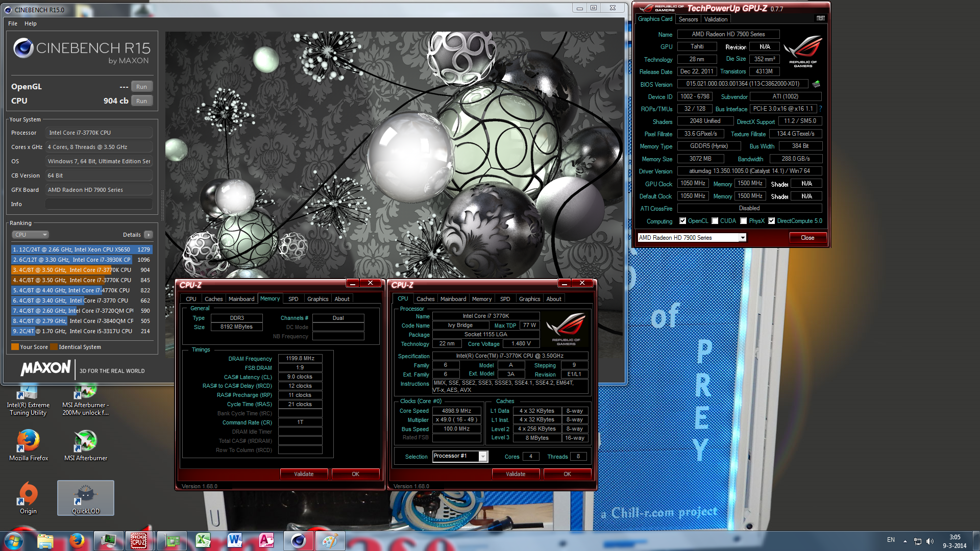Select ranking row i7-3770K score 904
Viewport: 980px width, 551px height.
(x=82, y=270)
